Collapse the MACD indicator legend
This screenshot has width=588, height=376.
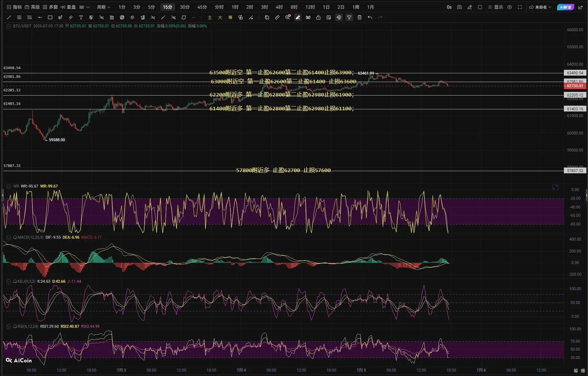click(x=9, y=237)
